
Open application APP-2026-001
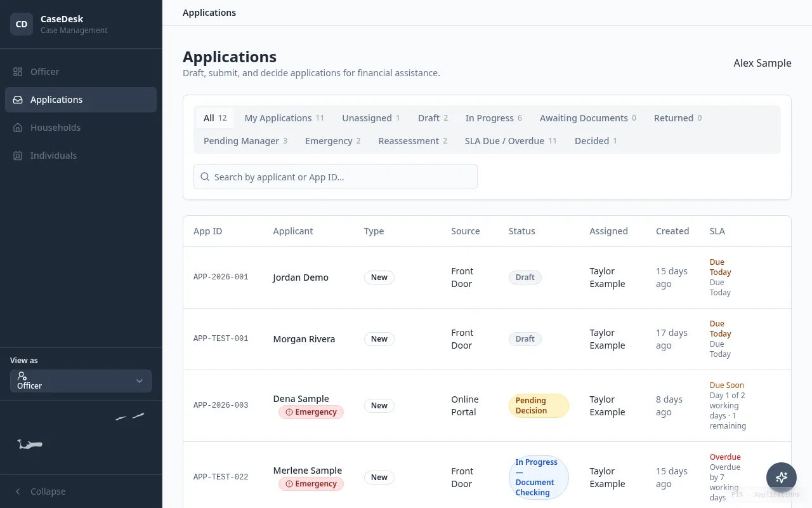[221, 277]
